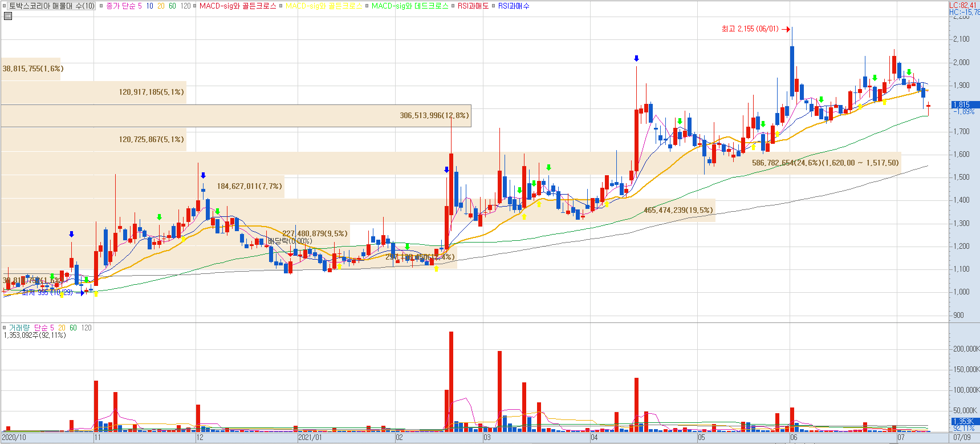Click the 1,500 price axis label
The height and width of the screenshot is (444, 980).
pos(961,177)
